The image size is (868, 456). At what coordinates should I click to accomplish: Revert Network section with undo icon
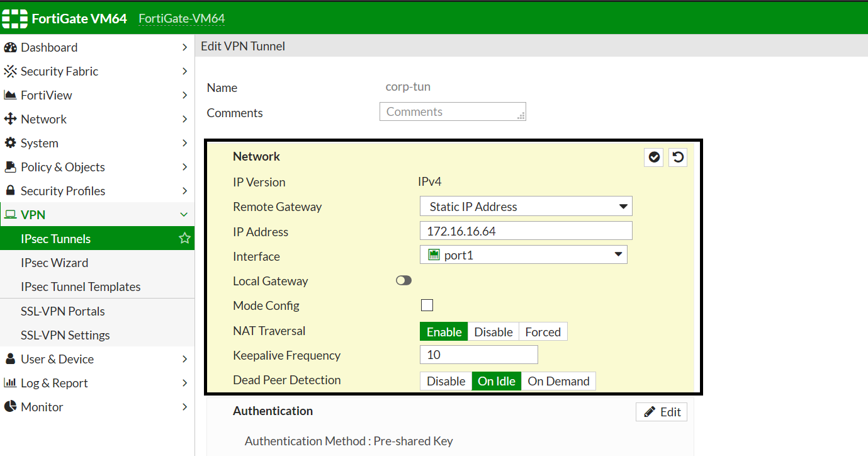pyautogui.click(x=678, y=157)
